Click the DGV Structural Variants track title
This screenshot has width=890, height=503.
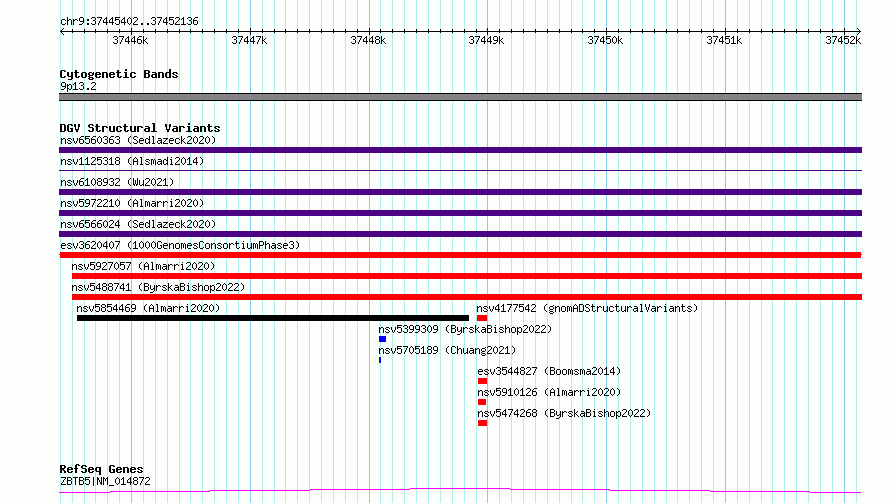click(x=140, y=128)
